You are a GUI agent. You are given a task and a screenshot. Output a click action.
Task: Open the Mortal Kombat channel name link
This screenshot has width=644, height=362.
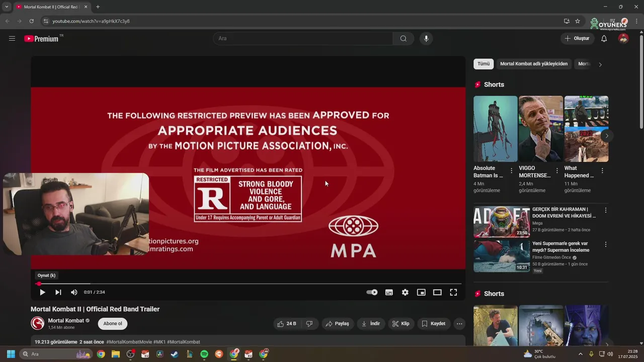[66, 321]
